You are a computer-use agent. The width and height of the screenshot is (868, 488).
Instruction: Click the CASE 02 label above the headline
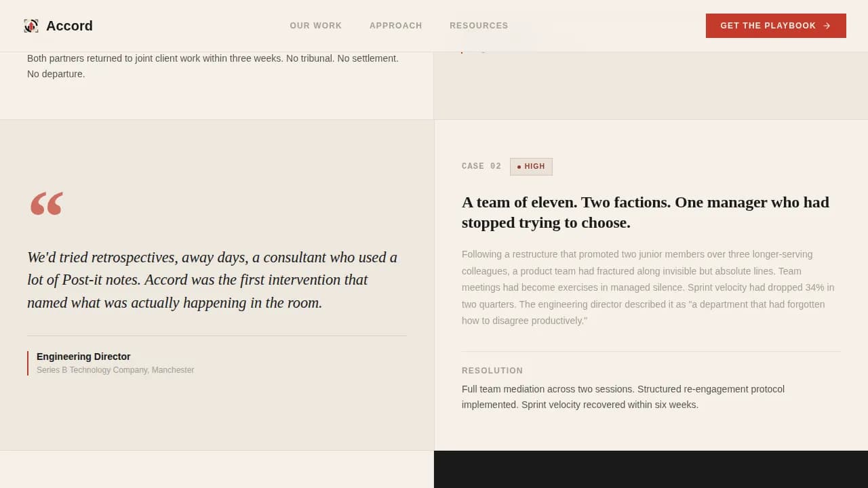click(481, 166)
